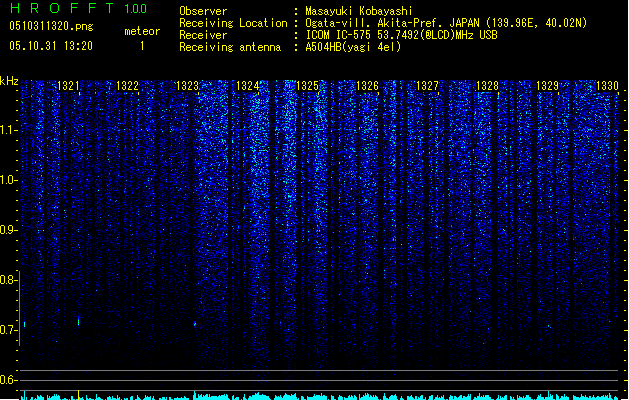This screenshot has width=629, height=400.
Task: Click the meteor label
Action: (142, 31)
